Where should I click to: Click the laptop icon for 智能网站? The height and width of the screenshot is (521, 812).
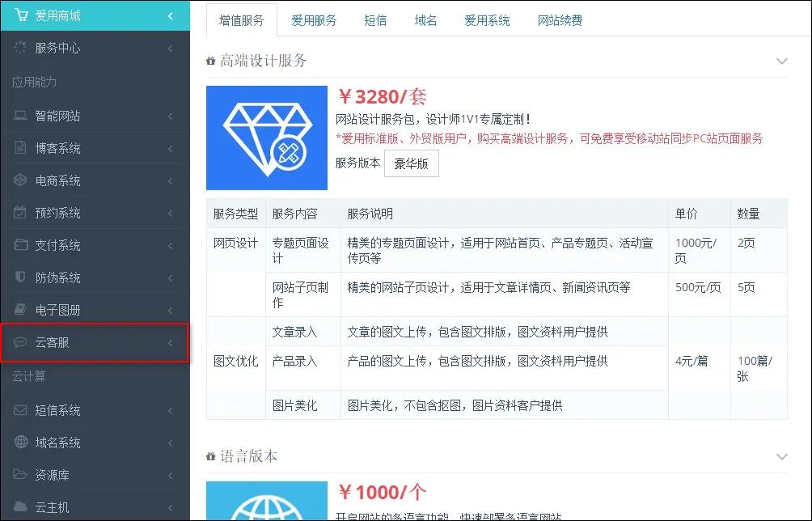click(x=20, y=116)
